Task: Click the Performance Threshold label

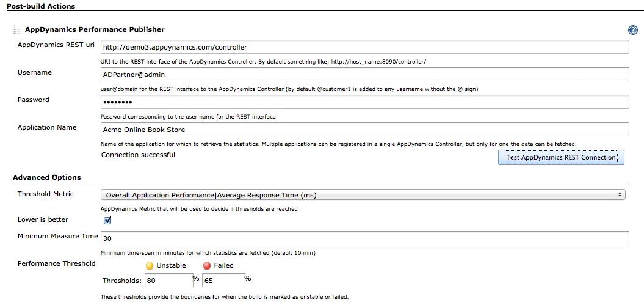Action: tap(56, 263)
